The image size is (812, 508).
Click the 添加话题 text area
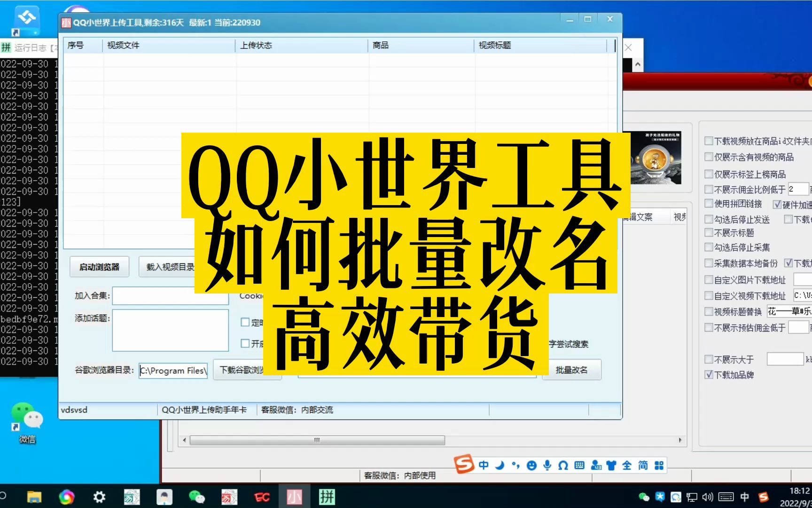coord(170,330)
